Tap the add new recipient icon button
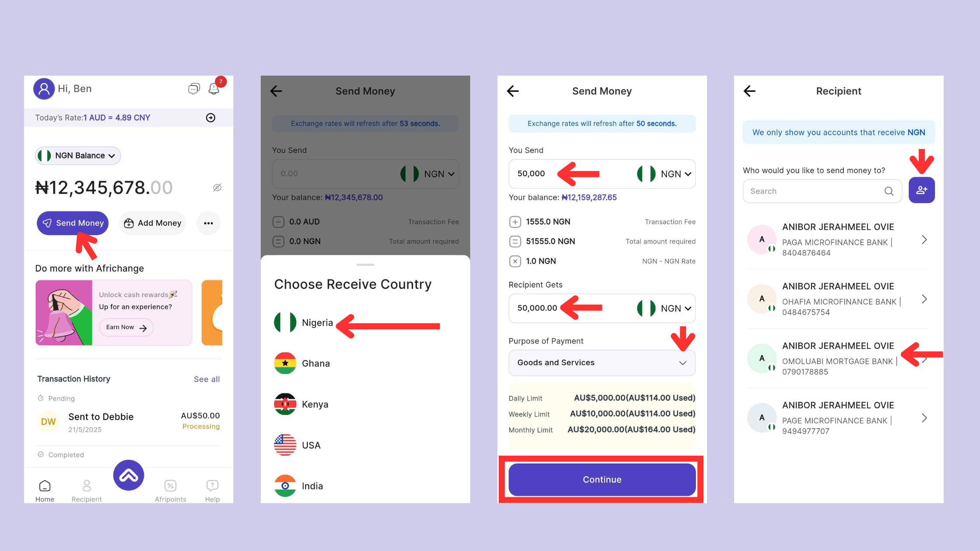 click(921, 190)
